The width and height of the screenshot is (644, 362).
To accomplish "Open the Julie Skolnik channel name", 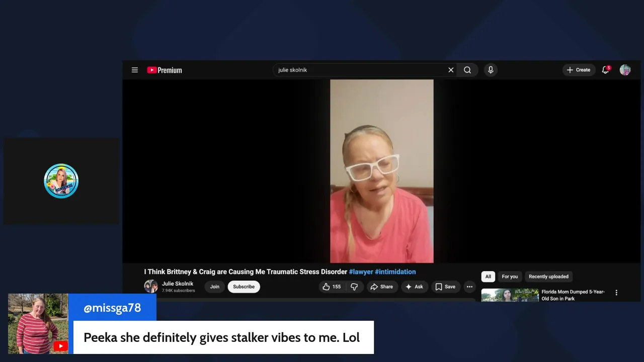I will point(178,284).
